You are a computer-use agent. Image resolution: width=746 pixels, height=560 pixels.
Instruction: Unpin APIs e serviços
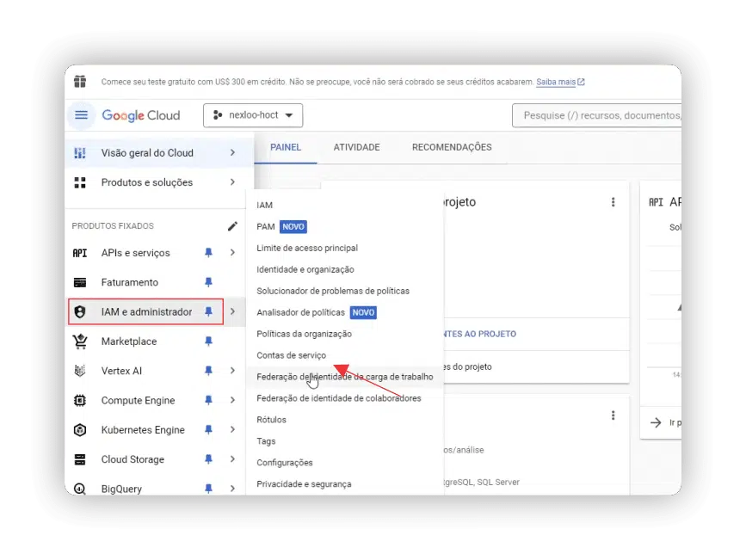[x=208, y=253]
